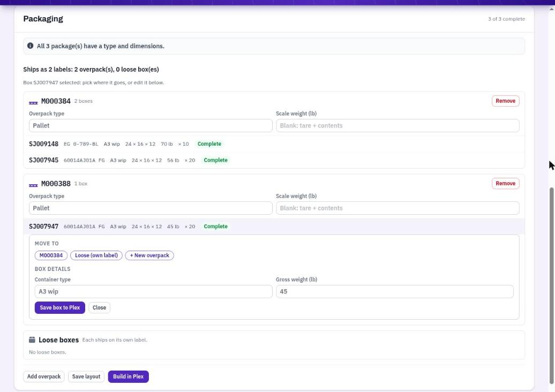
Task: Click the page vertical scrollbar
Action: point(551,285)
